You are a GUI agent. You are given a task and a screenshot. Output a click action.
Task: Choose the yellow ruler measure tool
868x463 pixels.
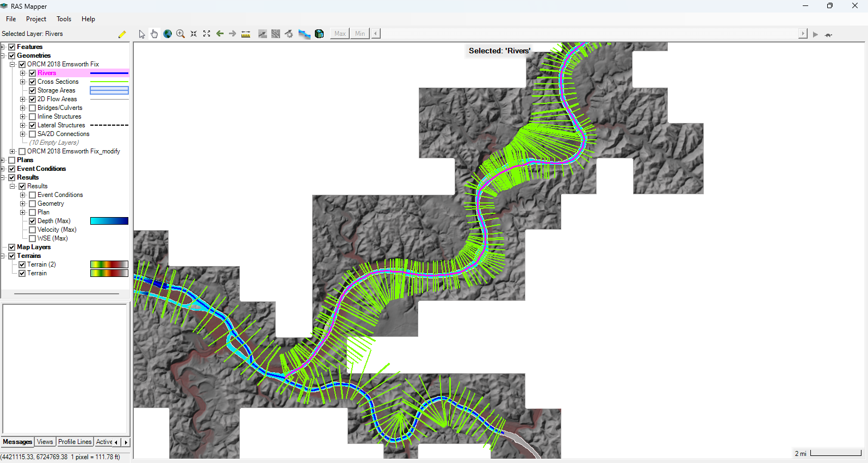click(x=246, y=34)
